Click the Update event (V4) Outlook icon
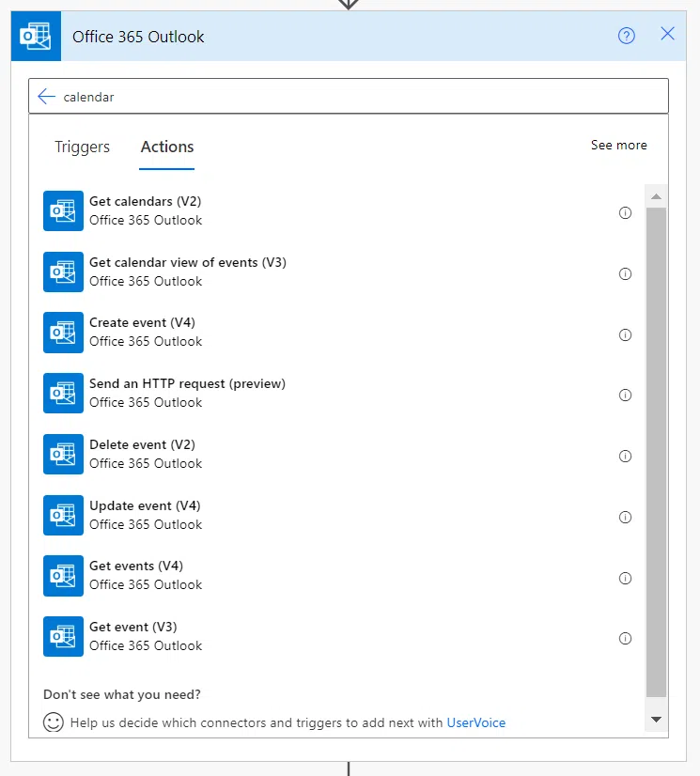Screen dimensions: 700x776 click(63, 515)
